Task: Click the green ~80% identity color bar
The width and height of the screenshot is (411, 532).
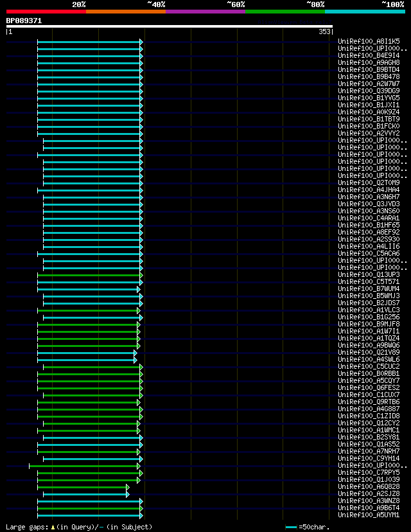Action: (285, 12)
